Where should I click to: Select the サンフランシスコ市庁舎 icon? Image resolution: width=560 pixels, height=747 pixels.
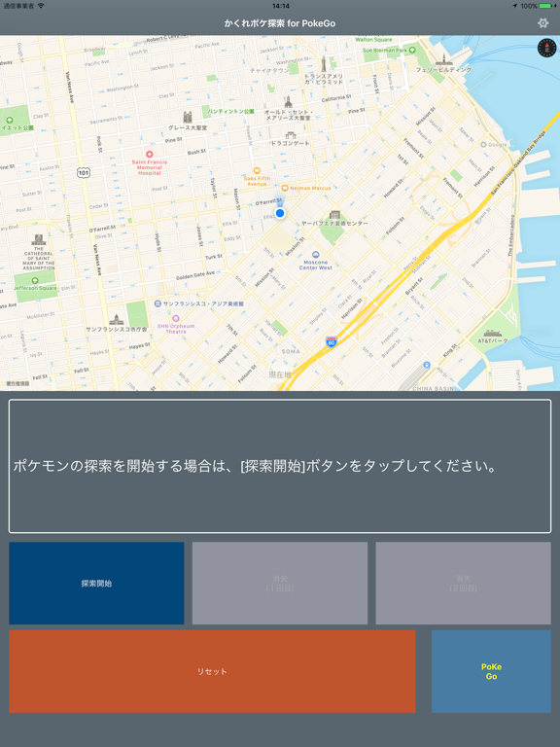point(117,320)
